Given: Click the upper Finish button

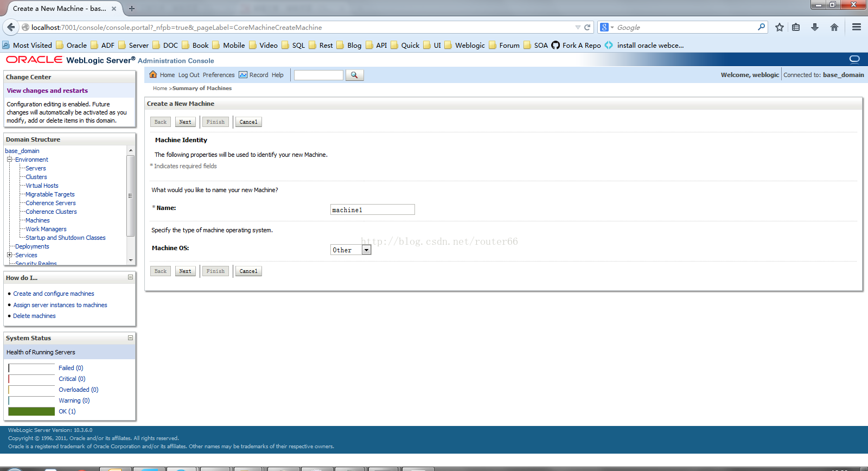Looking at the screenshot, I should 215,122.
